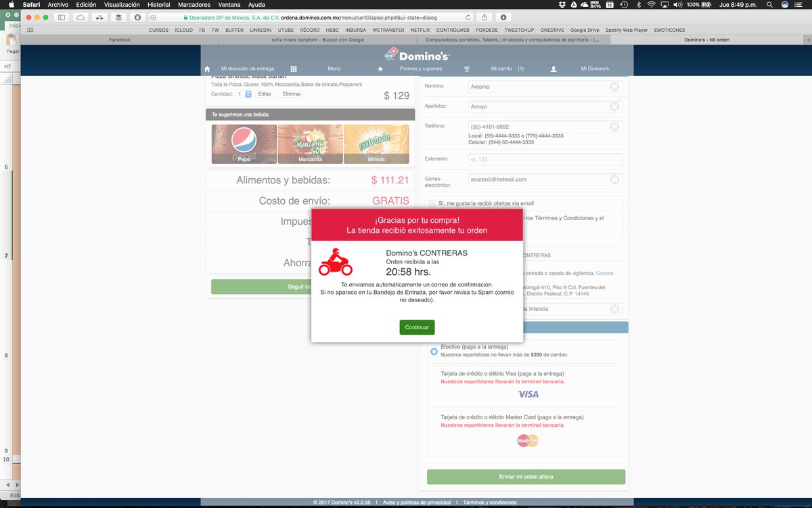The image size is (812, 508).
Task: Open the Apple menu
Action: click(x=11, y=4)
